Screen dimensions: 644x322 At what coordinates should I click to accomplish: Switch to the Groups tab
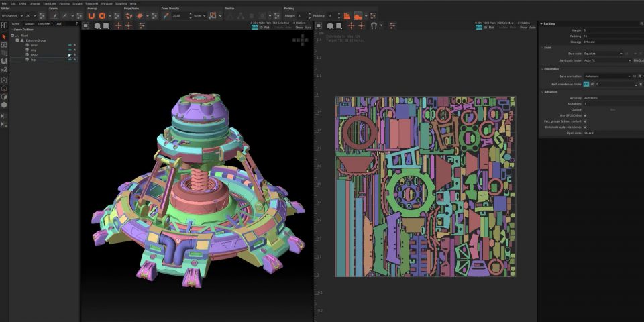tap(30, 23)
